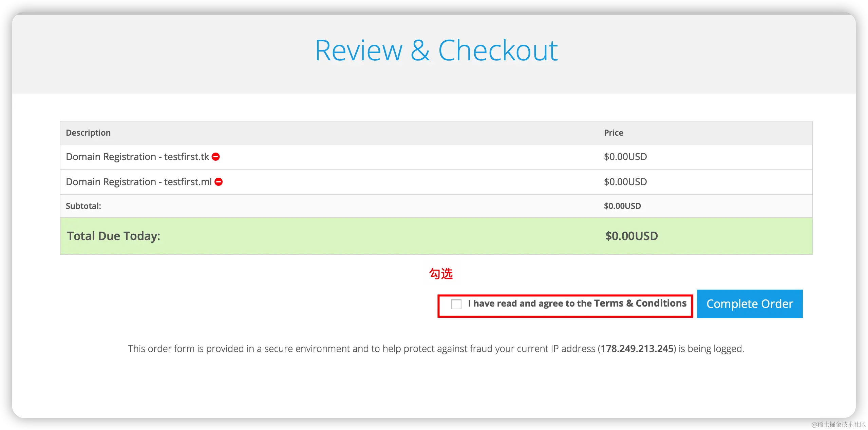Select the Domain Registration testfirst.ml row text
Screen dimensions: 868x430
[x=138, y=182]
